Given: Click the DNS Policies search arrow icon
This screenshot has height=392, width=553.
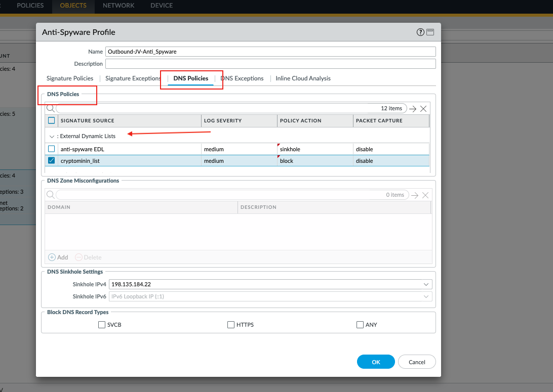Looking at the screenshot, I should [x=413, y=109].
